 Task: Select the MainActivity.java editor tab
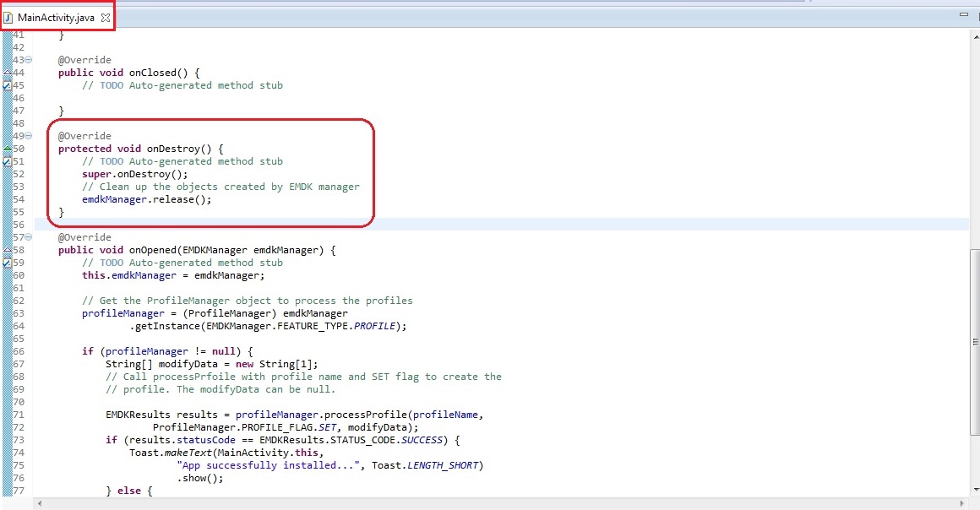tap(56, 17)
